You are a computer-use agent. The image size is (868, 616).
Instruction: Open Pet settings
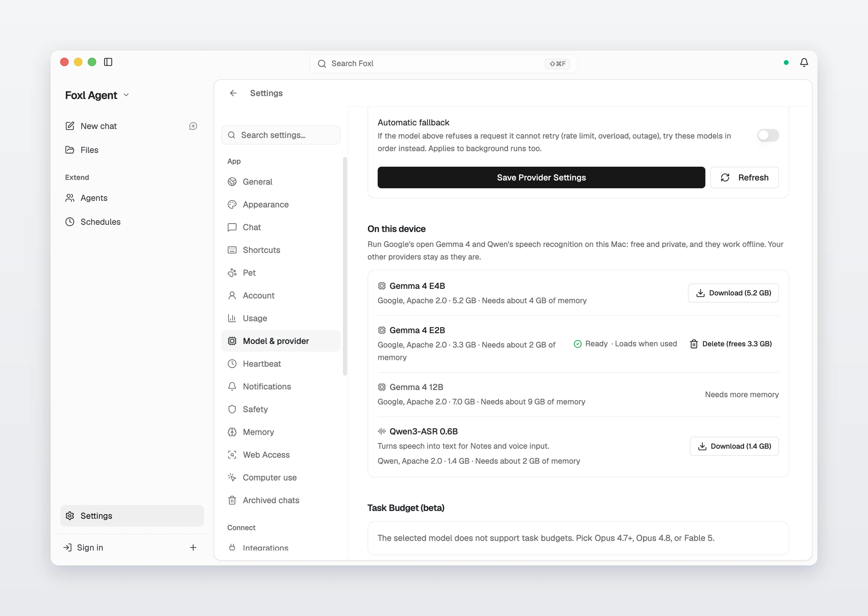[x=281, y=273]
